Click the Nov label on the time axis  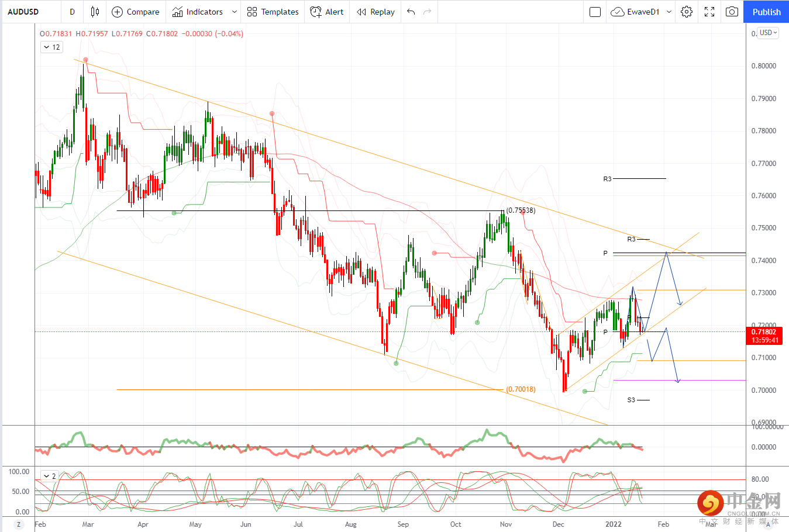pyautogui.click(x=506, y=524)
